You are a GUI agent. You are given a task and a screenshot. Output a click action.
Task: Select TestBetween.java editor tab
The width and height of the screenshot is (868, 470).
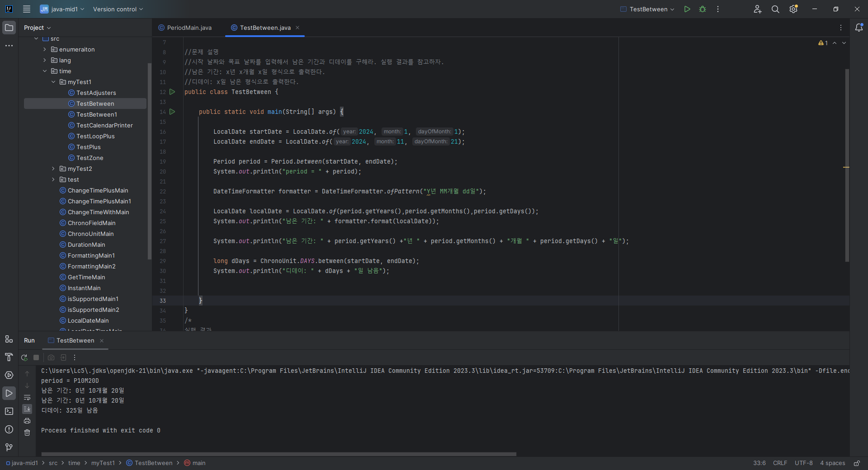[x=265, y=28]
